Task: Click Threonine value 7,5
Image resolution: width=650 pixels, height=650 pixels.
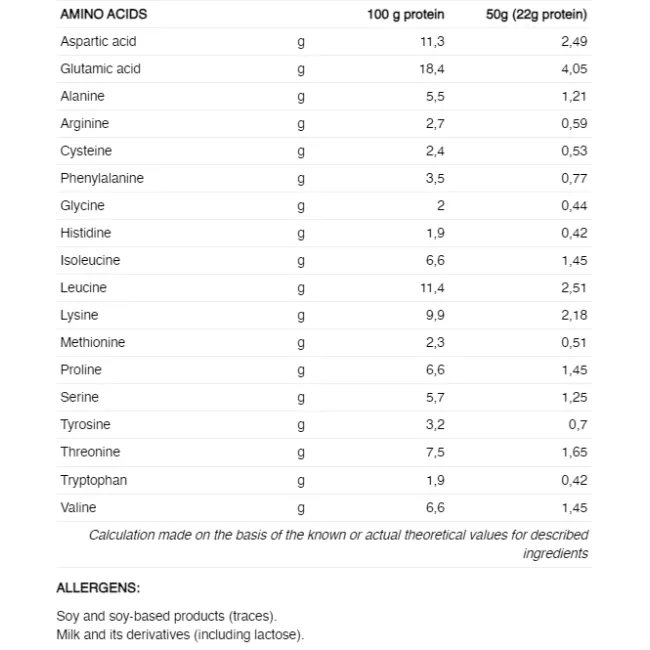Action: tap(434, 452)
